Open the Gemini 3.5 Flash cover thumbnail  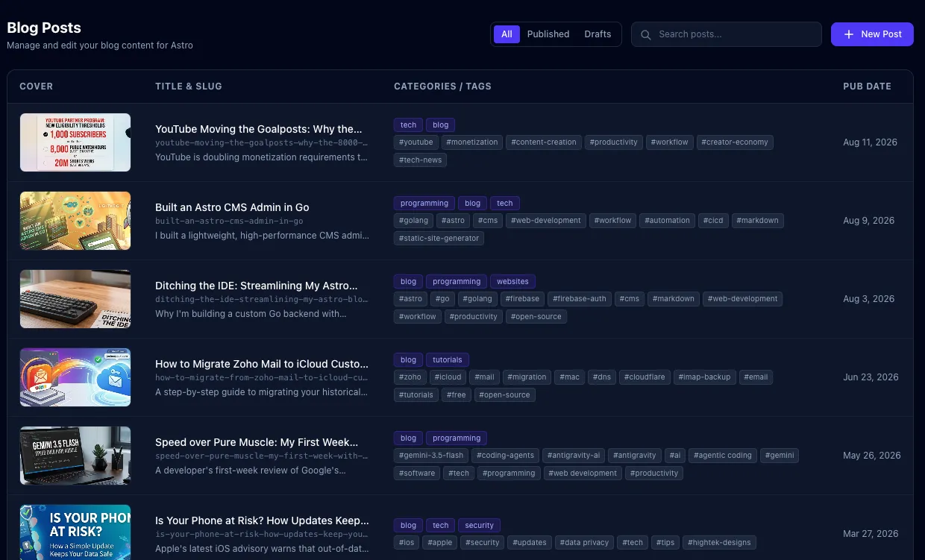click(75, 456)
